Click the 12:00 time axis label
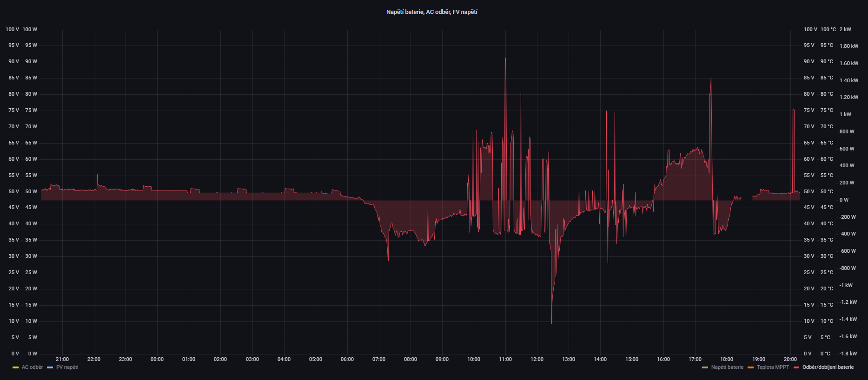This screenshot has height=380, width=868. pyautogui.click(x=537, y=359)
